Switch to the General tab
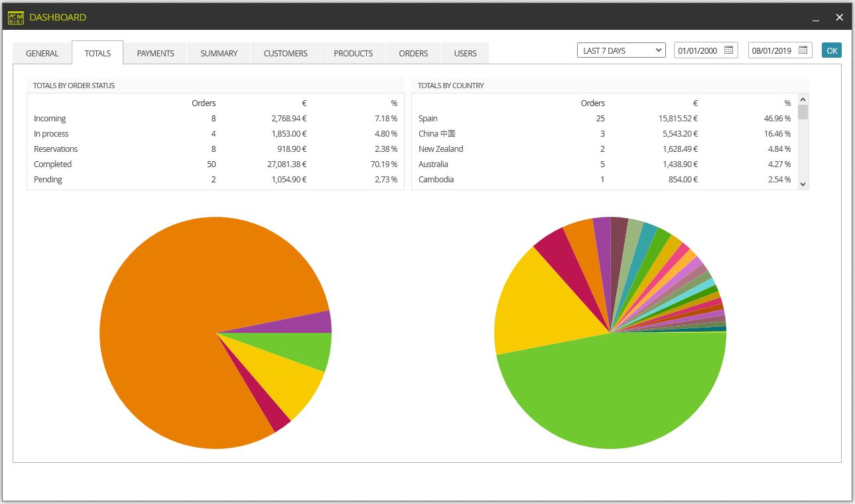This screenshot has width=855, height=504. 42,53
